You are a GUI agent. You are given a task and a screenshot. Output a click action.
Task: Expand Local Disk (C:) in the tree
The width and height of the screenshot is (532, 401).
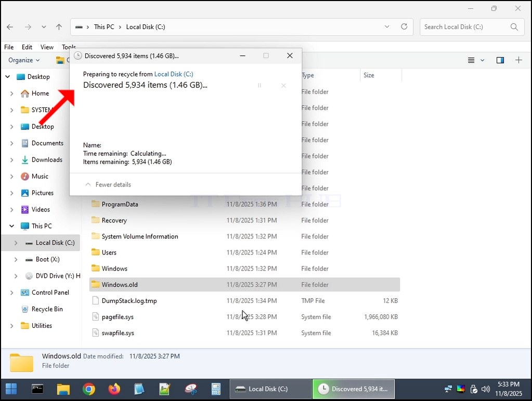click(x=16, y=243)
